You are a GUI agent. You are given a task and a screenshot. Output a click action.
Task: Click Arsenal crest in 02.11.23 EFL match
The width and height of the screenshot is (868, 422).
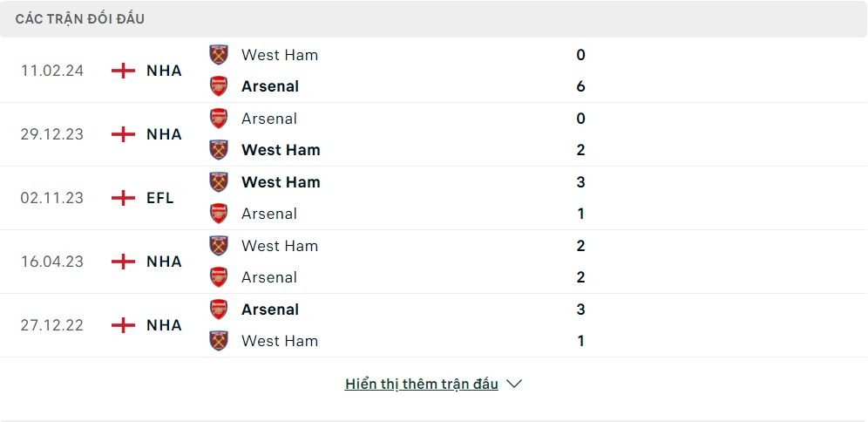pyautogui.click(x=219, y=214)
